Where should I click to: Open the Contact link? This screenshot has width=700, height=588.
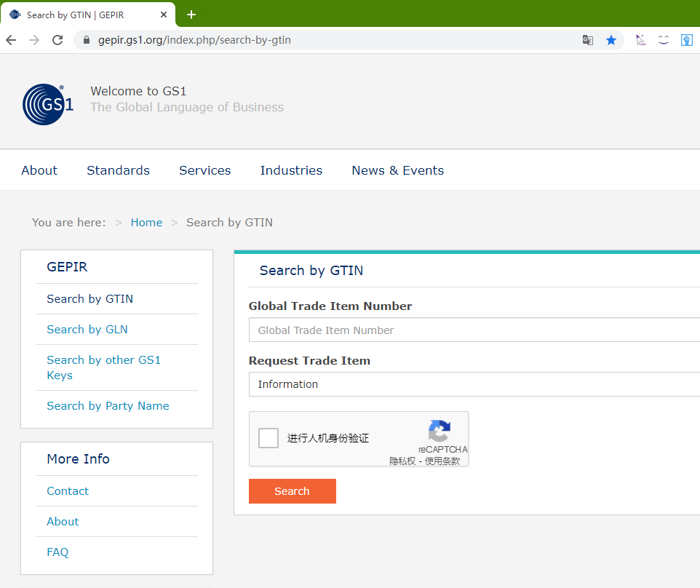click(x=68, y=491)
